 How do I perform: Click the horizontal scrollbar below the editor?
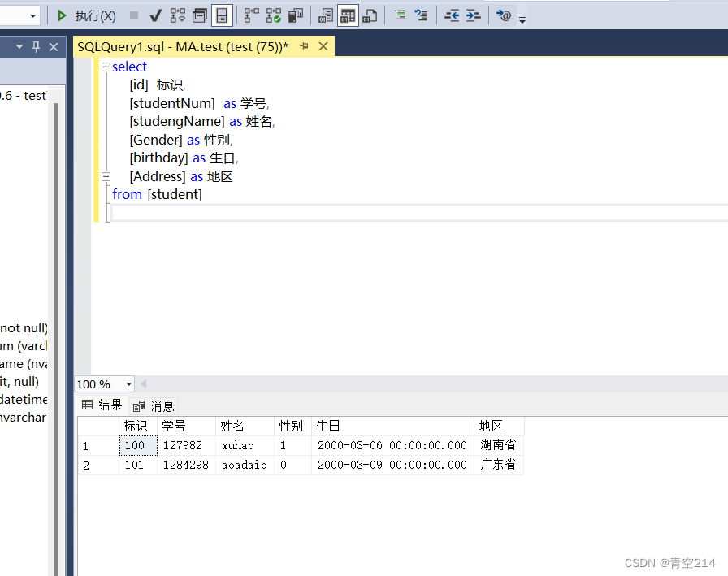tap(406, 383)
